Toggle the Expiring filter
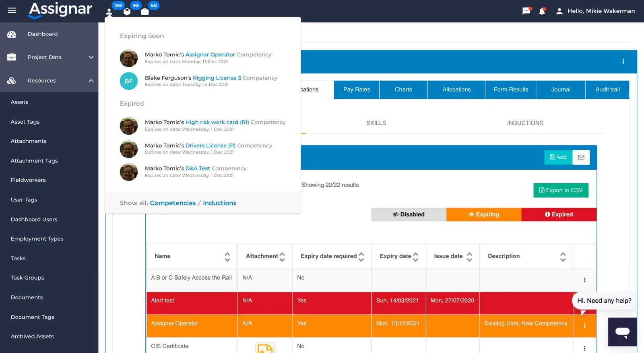Image resolution: width=644 pixels, height=353 pixels. 484,214
